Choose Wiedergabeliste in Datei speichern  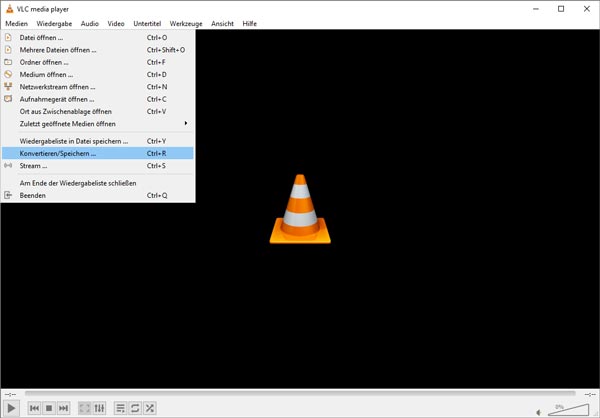(x=98, y=141)
